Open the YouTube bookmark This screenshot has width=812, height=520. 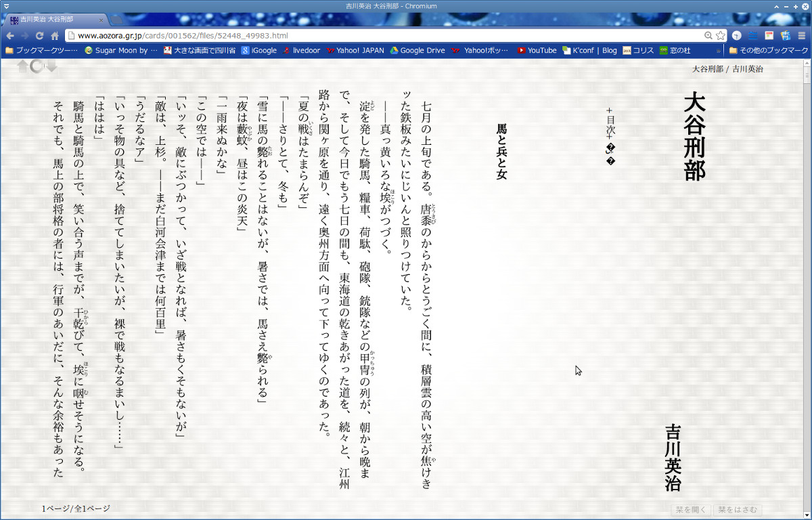pos(537,50)
